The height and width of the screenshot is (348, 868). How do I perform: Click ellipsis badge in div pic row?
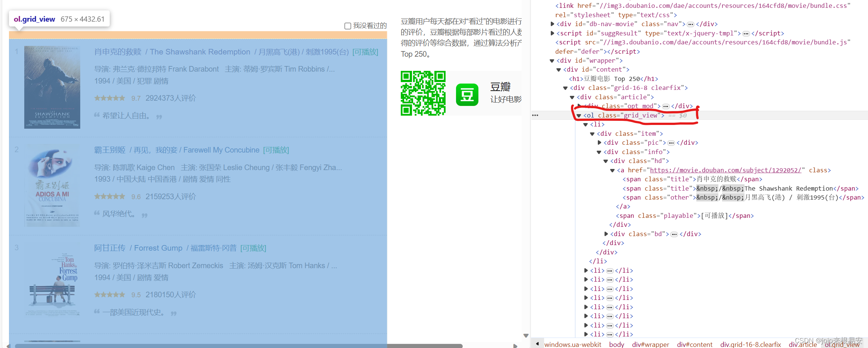click(671, 143)
